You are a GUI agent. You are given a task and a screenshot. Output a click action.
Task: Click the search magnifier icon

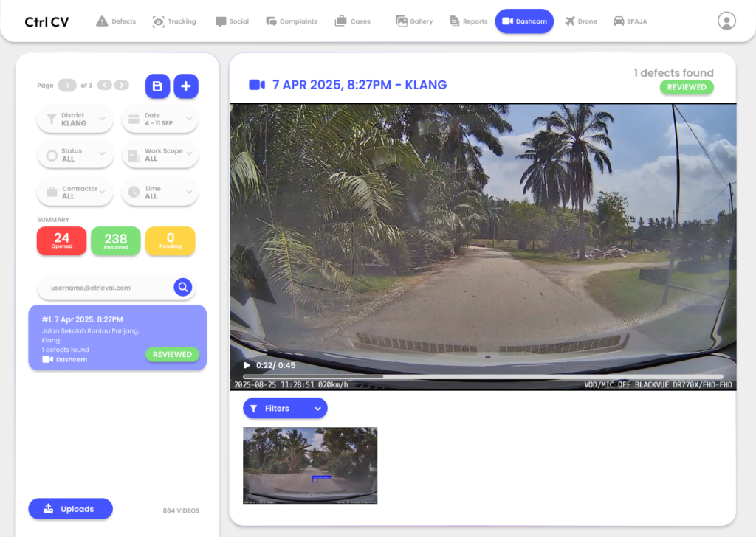(x=182, y=288)
